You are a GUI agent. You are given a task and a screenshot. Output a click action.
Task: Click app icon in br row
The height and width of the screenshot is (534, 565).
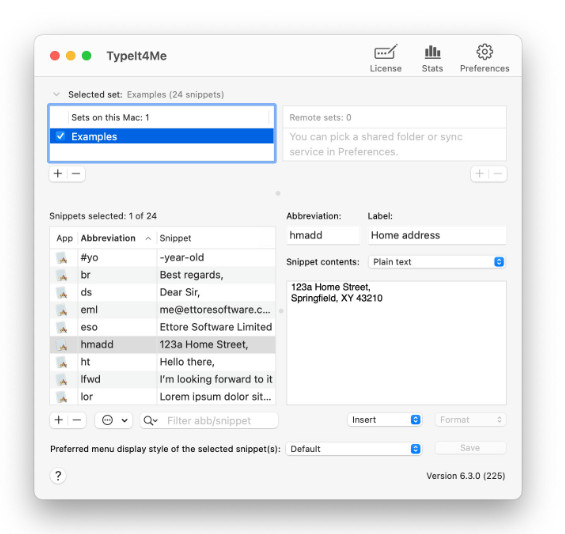pyautogui.click(x=62, y=275)
